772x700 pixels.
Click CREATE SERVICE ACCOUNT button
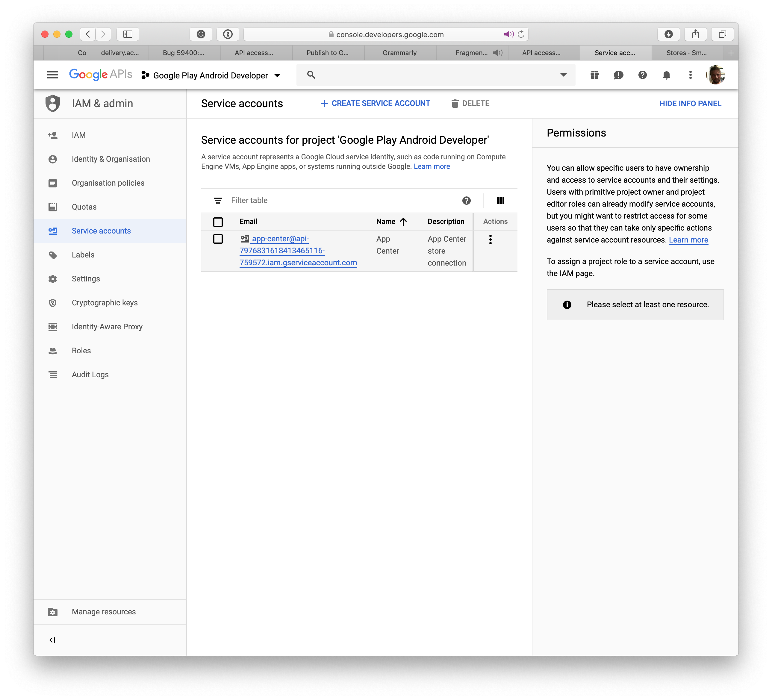[x=375, y=104]
